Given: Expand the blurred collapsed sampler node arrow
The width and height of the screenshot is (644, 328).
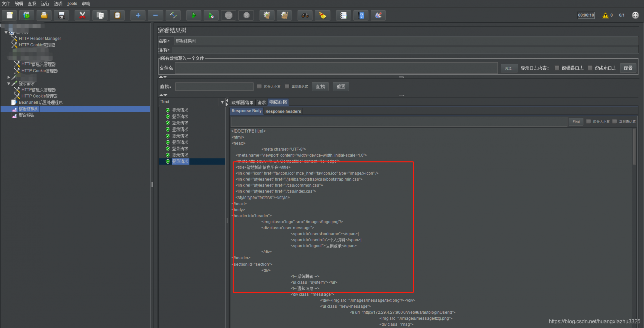Looking at the screenshot, I should (9, 77).
